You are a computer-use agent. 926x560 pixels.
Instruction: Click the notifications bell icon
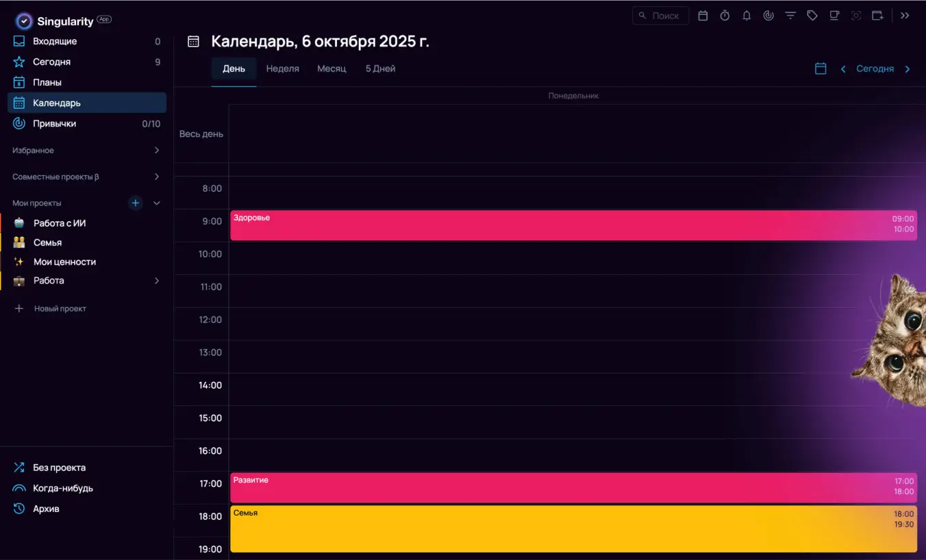pyautogui.click(x=747, y=16)
